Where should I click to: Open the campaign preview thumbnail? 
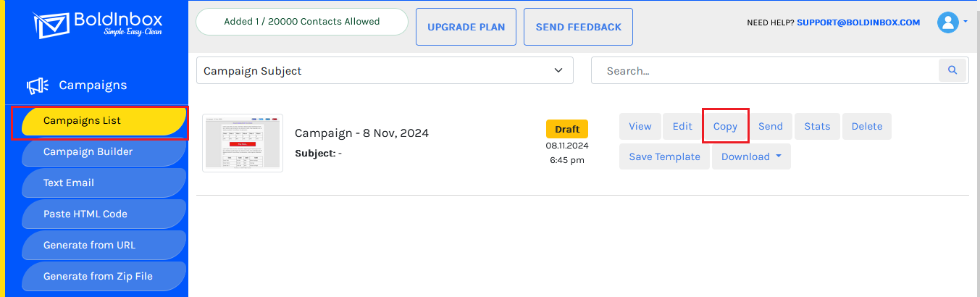coord(243,143)
